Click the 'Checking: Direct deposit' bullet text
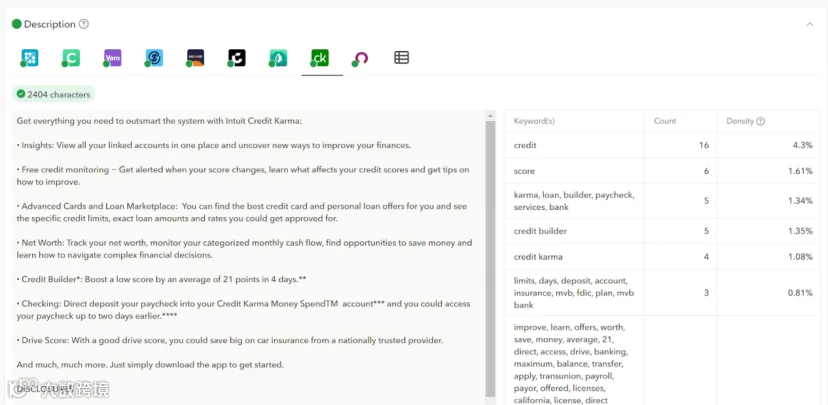The width and height of the screenshot is (828, 405). pos(243,310)
